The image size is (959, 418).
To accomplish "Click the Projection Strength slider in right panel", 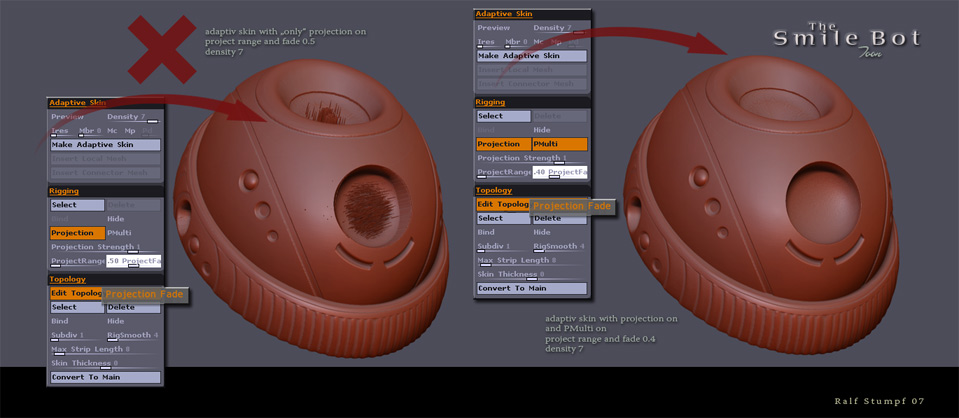I will click(x=531, y=158).
